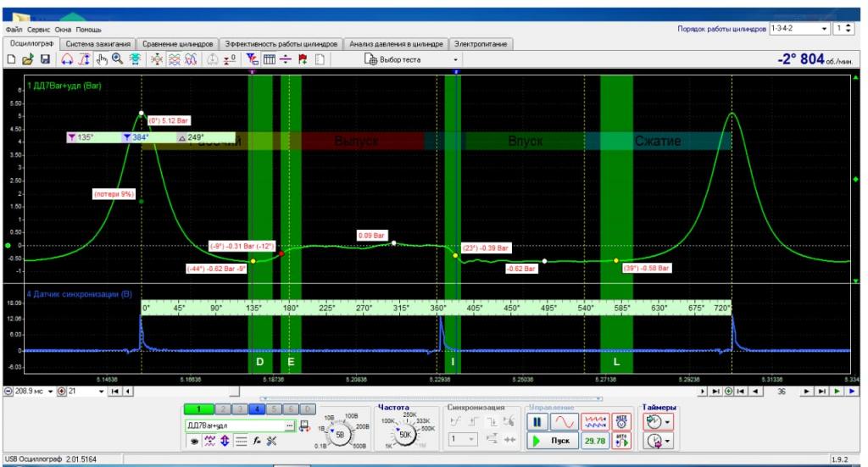This screenshot has width=868, height=467.
Task: Toggle channel 5 button
Action: tap(274, 409)
